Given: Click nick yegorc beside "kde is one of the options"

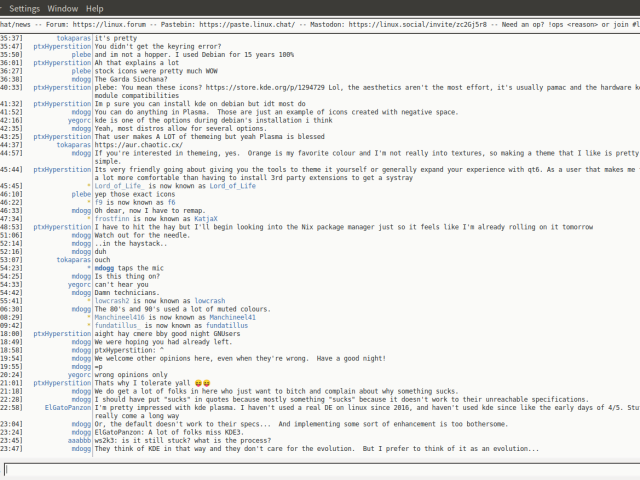Looking at the screenshot, I should (79, 120).
